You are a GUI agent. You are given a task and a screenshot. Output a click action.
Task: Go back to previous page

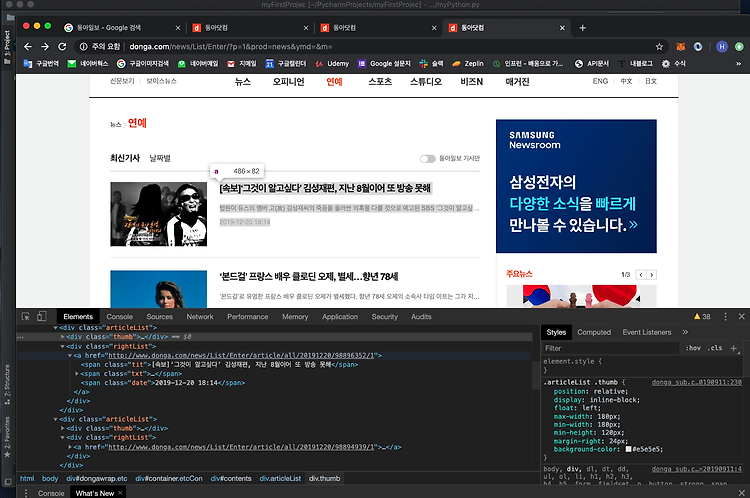click(x=28, y=46)
